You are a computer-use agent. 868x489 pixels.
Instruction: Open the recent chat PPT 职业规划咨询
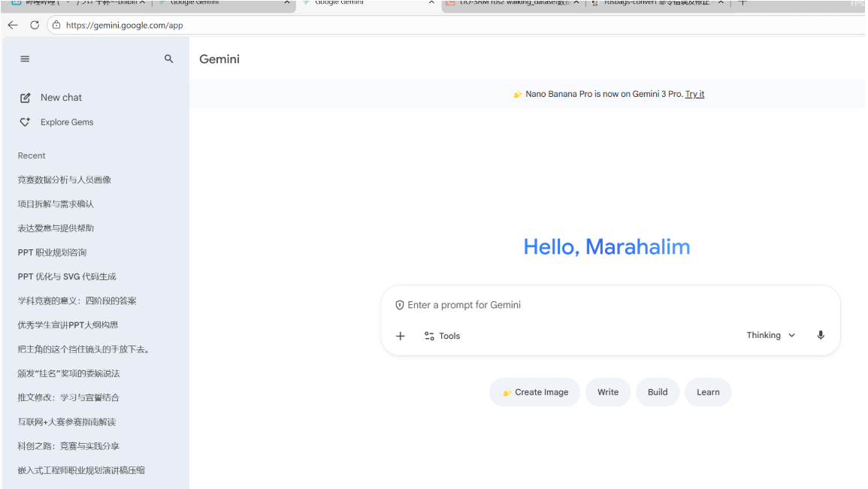pyautogui.click(x=52, y=252)
